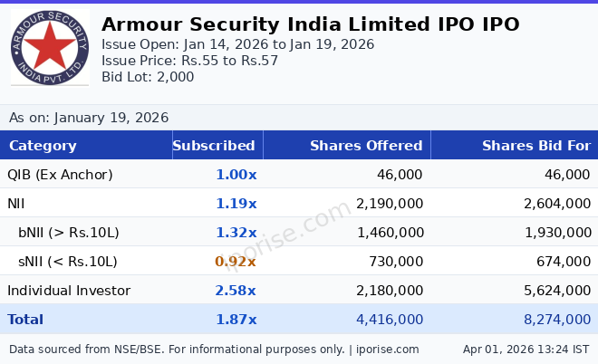Click the 0.92x sNII subscription value

(x=236, y=262)
